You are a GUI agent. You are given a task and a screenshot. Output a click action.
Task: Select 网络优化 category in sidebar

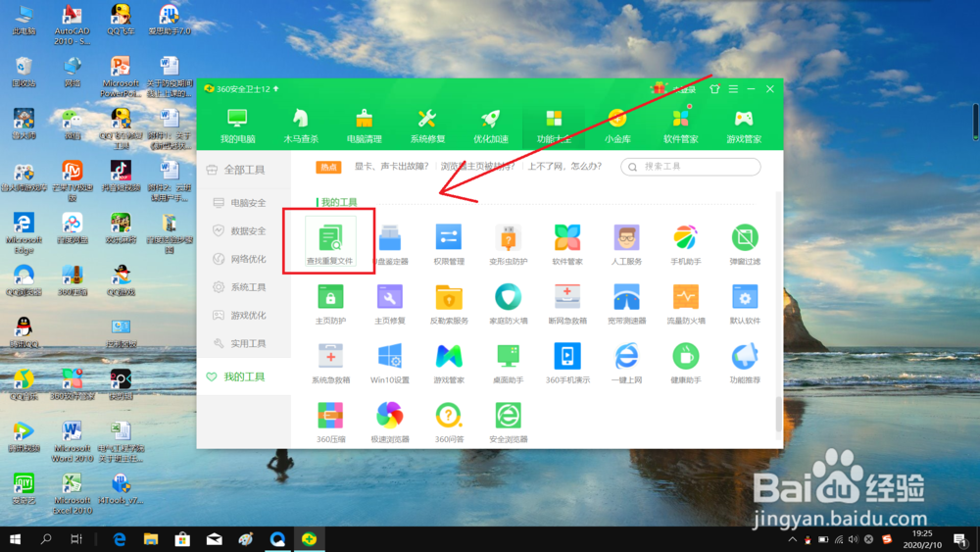click(244, 259)
